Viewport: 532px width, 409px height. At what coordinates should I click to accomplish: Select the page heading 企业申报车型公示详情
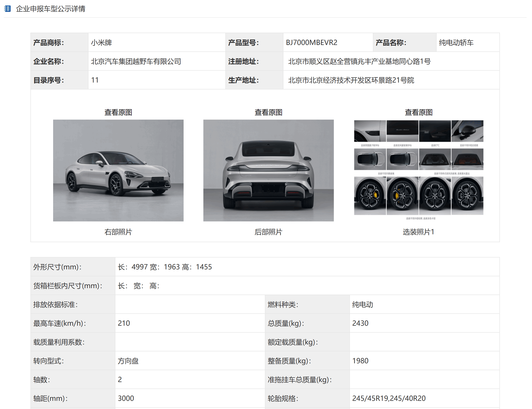tap(51, 9)
